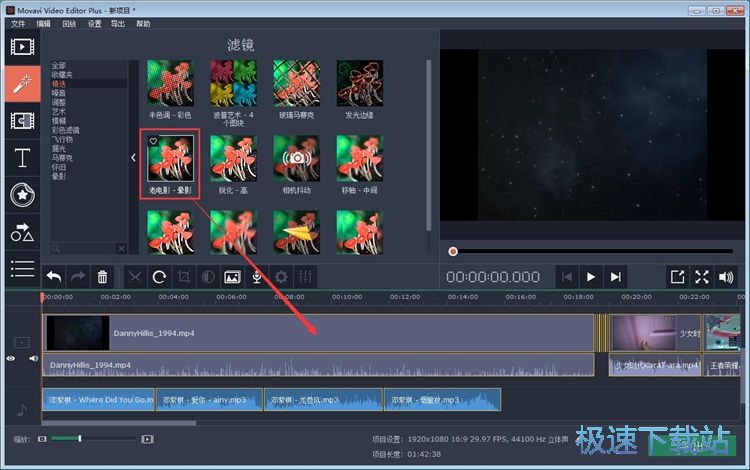
Task: Clear the filter search box with X
Action: point(121,248)
